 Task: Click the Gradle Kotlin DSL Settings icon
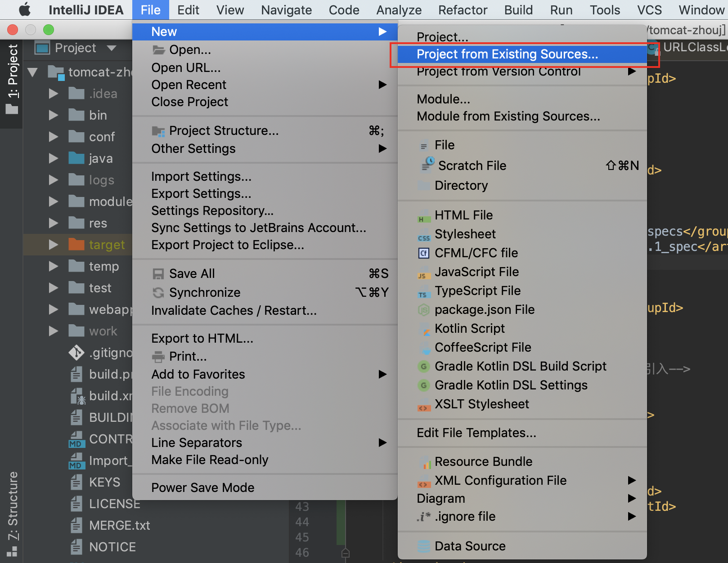(x=423, y=385)
